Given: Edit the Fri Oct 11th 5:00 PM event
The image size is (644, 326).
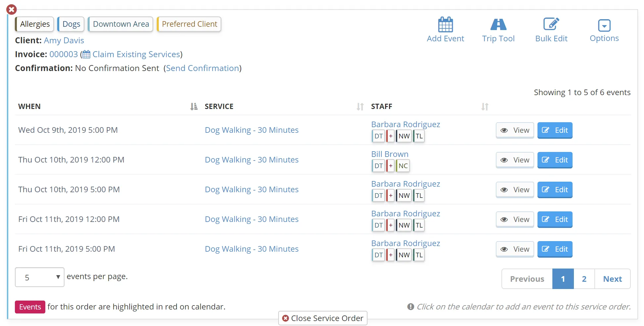Looking at the screenshot, I should [555, 249].
